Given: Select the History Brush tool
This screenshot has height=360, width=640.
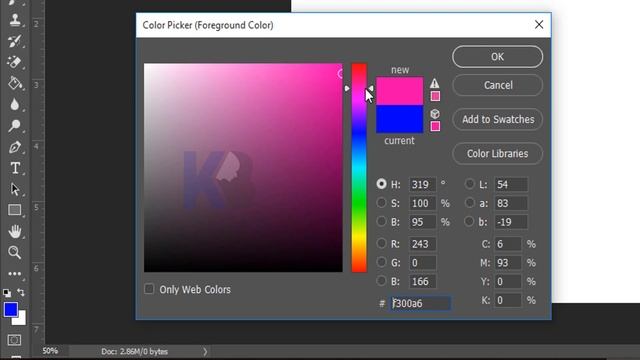Looking at the screenshot, I should click(15, 40).
